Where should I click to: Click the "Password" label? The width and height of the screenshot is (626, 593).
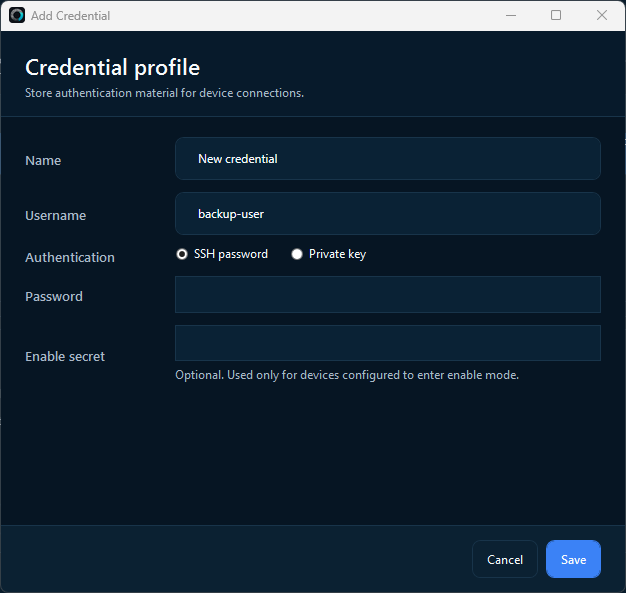click(x=54, y=296)
